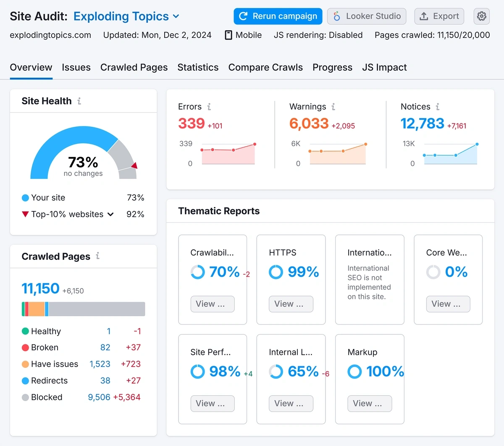Click the Redirects blue legend dot
Screen dimensions: 504x446
pos(25,380)
